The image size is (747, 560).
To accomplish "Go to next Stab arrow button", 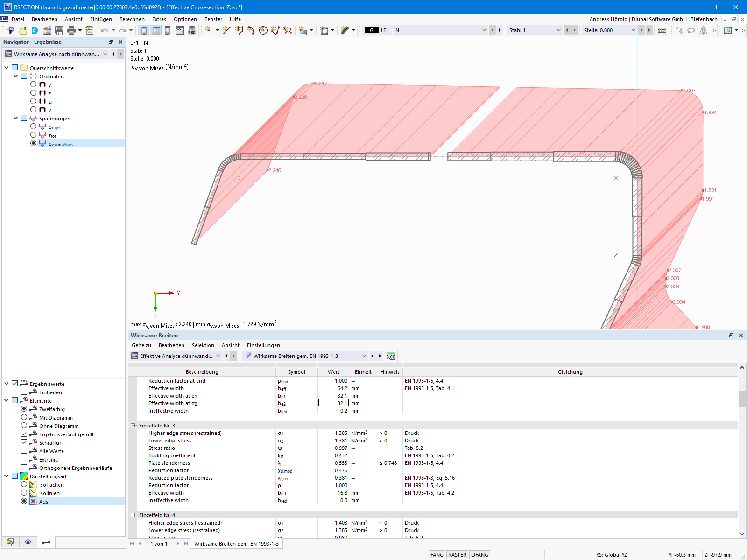I will [x=574, y=30].
